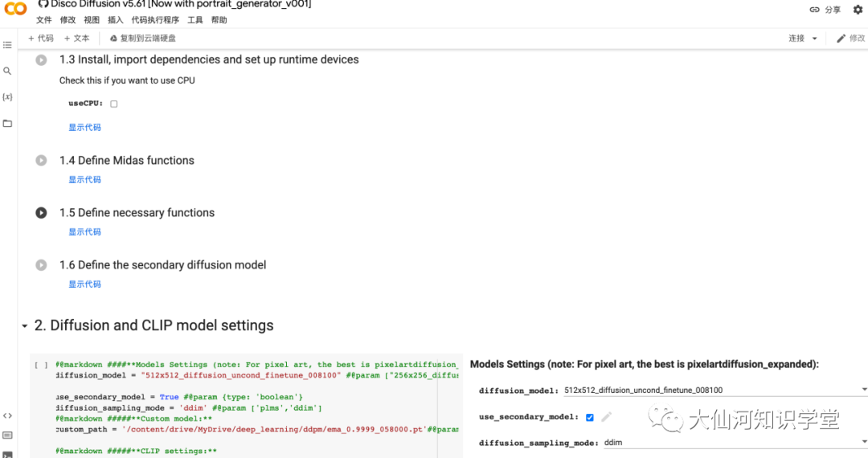
Task: Click 显示代码 link under section 1.4
Action: tap(84, 180)
